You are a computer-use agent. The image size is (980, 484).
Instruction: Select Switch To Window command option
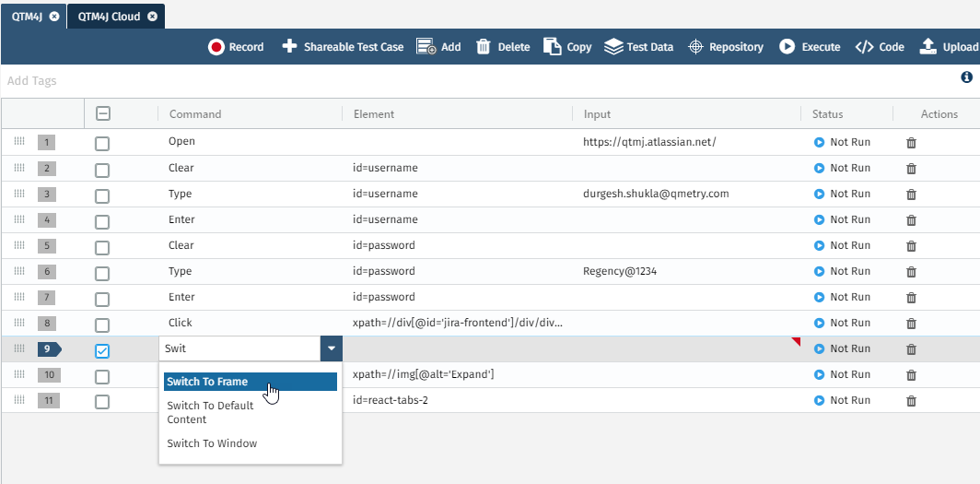click(212, 443)
